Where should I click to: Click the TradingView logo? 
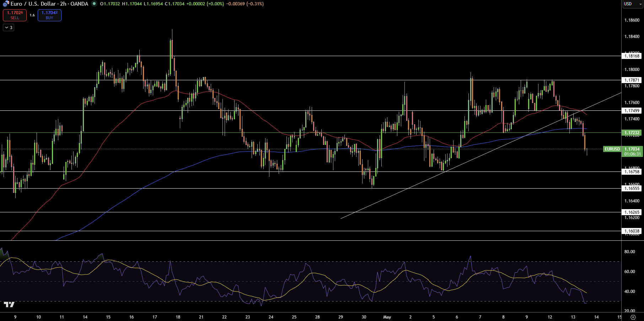click(9, 305)
